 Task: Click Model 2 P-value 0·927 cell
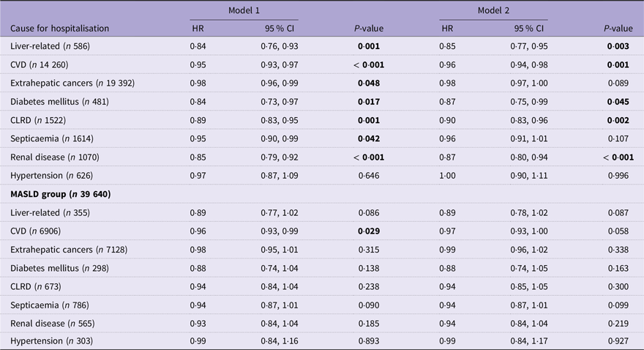[618, 341]
